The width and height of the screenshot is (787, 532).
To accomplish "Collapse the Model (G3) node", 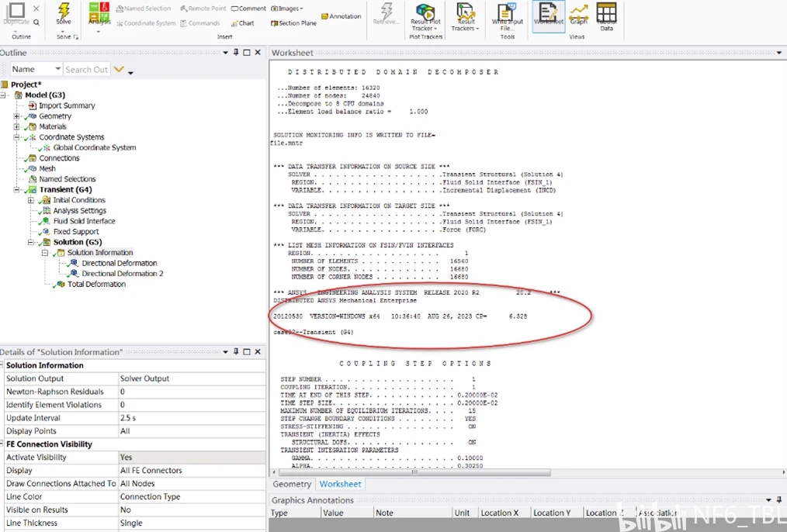I will (x=3, y=95).
